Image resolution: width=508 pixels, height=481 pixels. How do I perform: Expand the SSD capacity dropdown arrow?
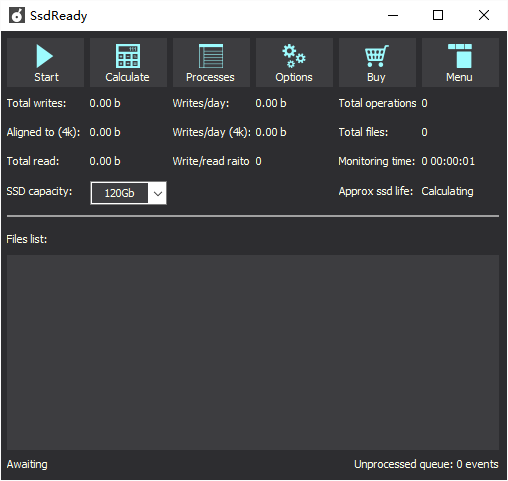coord(158,193)
